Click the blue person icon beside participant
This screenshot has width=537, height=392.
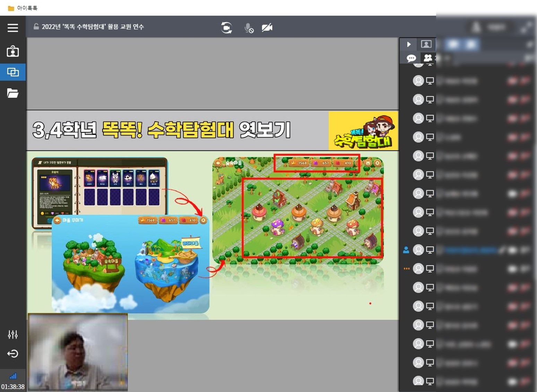tap(406, 250)
